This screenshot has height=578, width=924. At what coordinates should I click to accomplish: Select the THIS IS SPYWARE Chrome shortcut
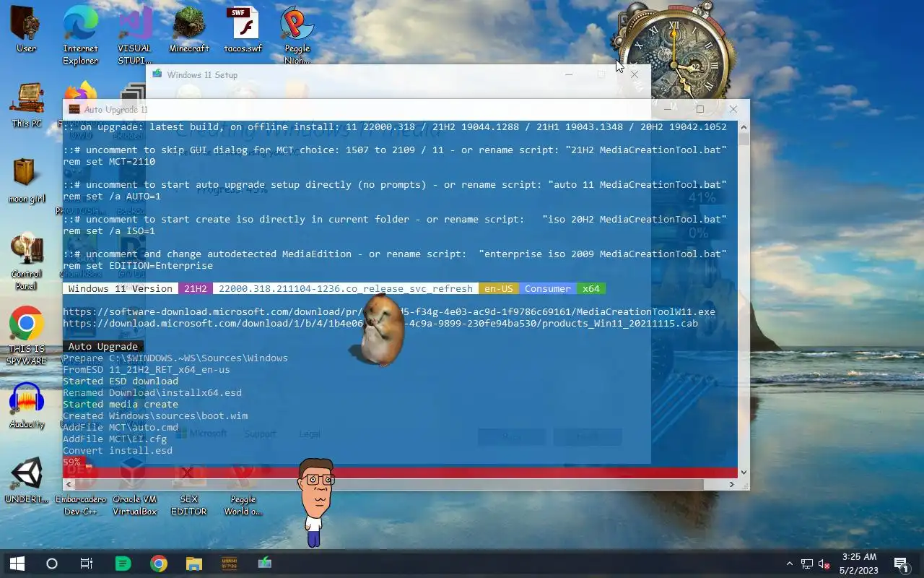(27, 337)
